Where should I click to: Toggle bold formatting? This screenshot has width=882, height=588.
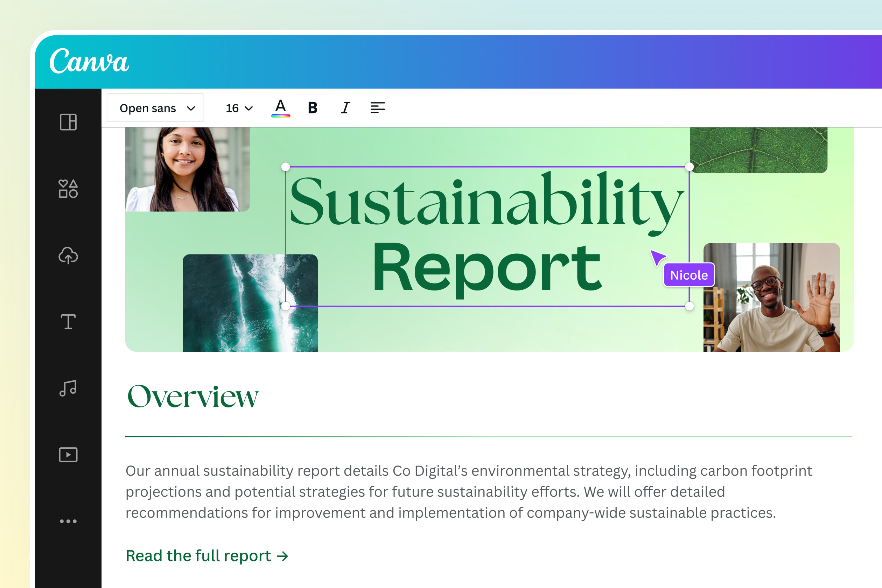click(312, 108)
